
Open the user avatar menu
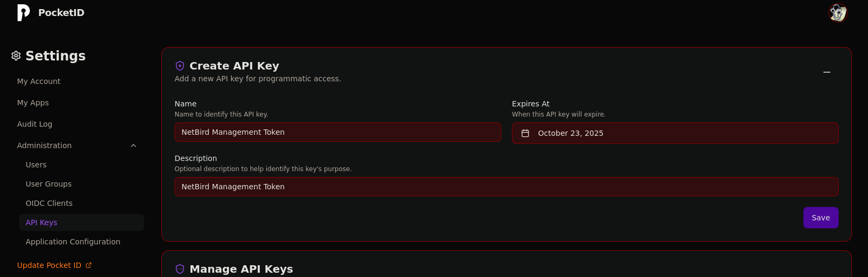pos(838,13)
